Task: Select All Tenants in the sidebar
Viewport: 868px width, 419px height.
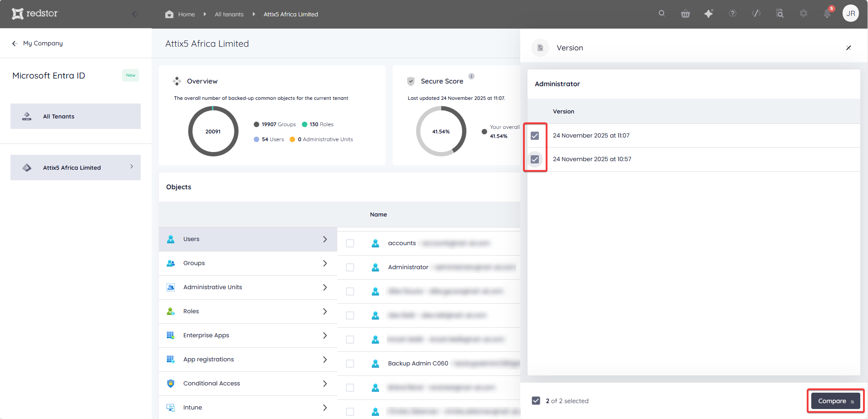Action: [x=75, y=116]
